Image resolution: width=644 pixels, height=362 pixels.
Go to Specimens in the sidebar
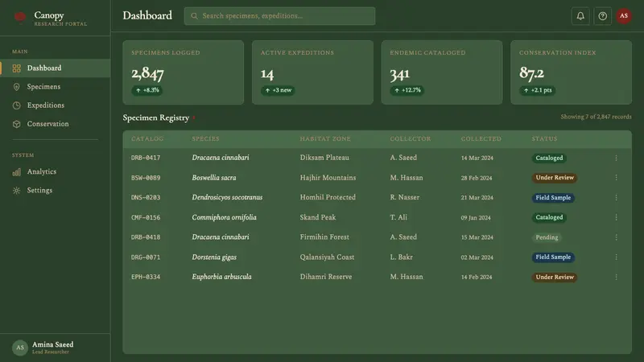coord(55,87)
